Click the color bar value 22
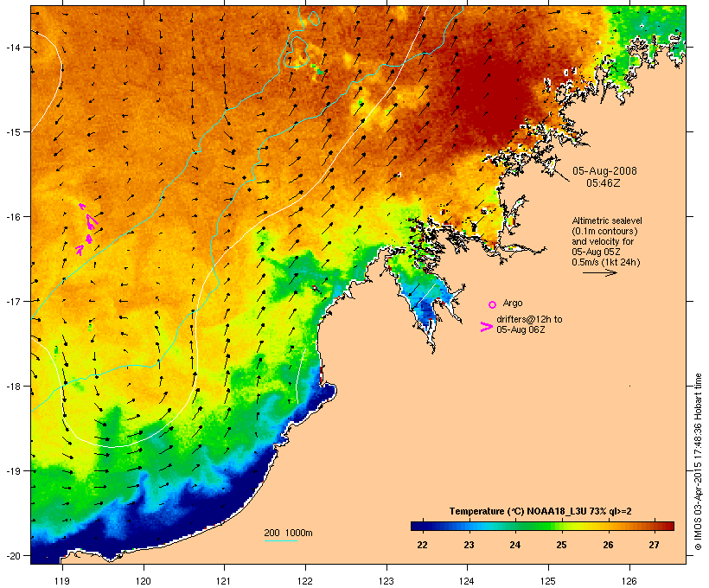709x588 pixels. pyautogui.click(x=422, y=545)
